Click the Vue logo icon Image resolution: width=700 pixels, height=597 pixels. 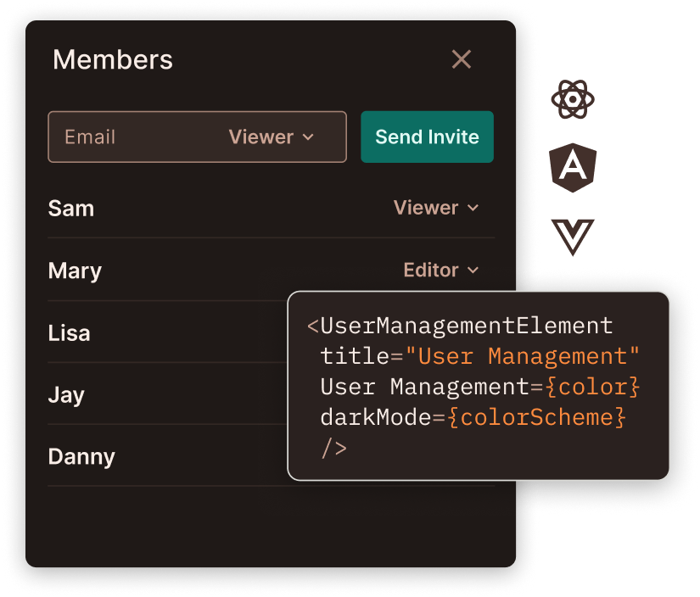tap(573, 237)
